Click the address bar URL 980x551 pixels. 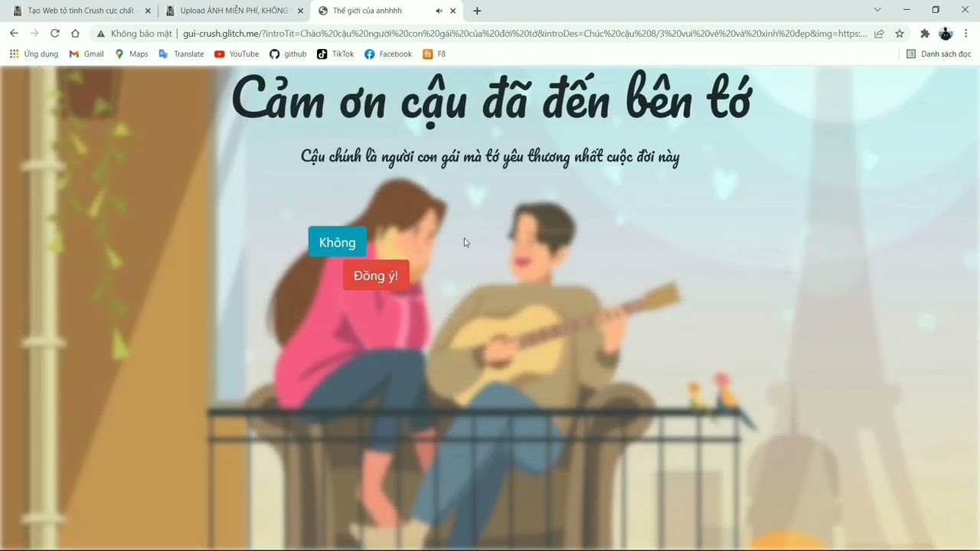tap(524, 34)
